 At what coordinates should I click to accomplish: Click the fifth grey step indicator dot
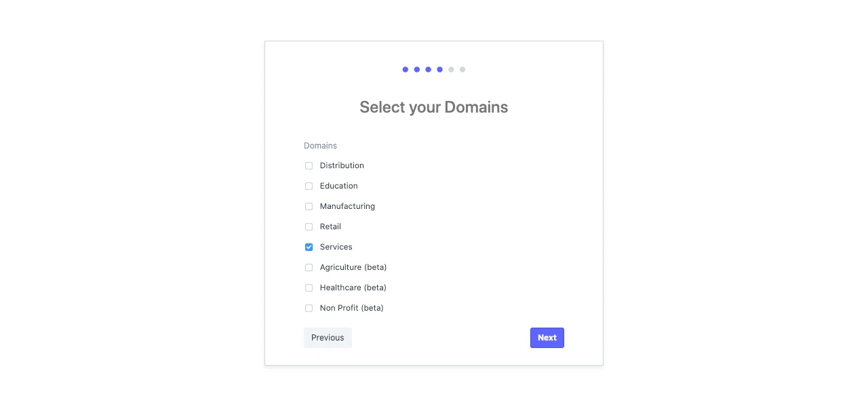pyautogui.click(x=451, y=69)
